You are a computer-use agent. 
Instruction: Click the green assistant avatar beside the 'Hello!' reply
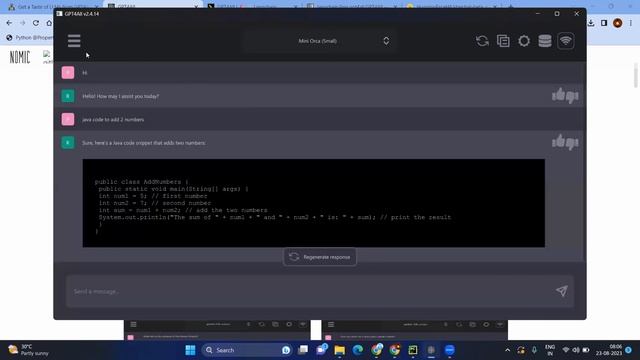[68, 96]
